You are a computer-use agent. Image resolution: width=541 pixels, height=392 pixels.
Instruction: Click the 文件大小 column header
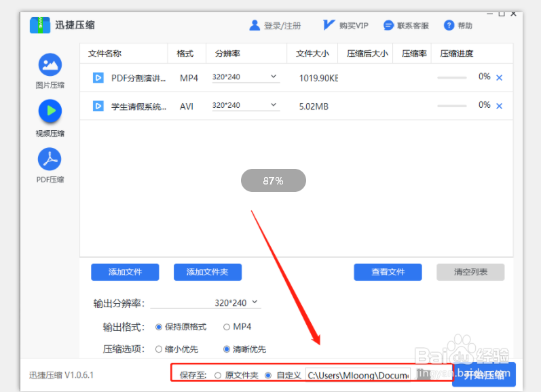(x=312, y=54)
